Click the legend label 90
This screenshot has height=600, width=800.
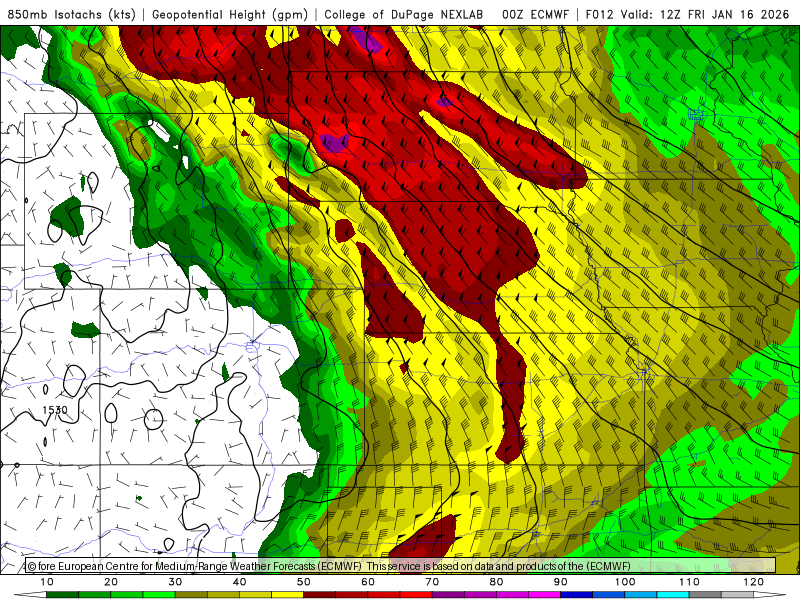pos(561,582)
